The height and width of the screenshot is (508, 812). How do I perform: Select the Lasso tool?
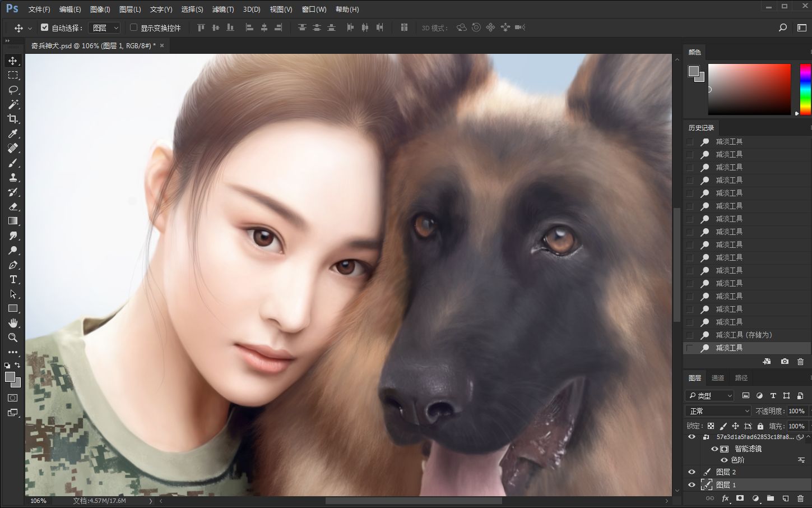pyautogui.click(x=13, y=90)
